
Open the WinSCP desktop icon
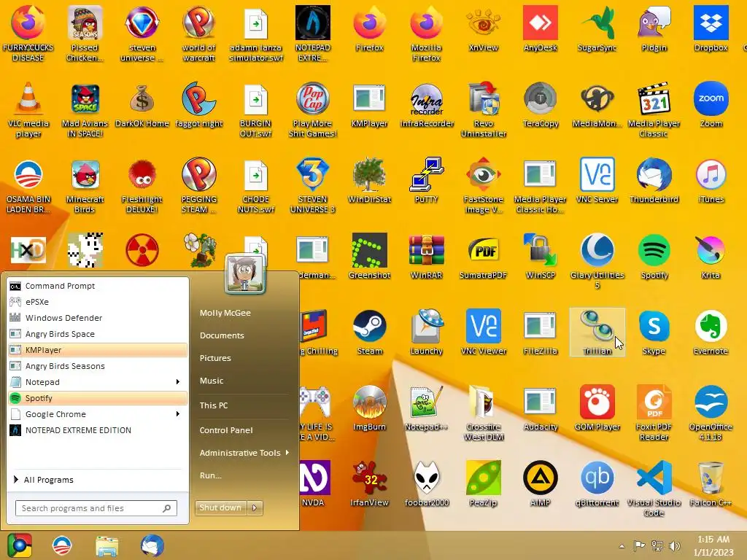click(x=541, y=256)
